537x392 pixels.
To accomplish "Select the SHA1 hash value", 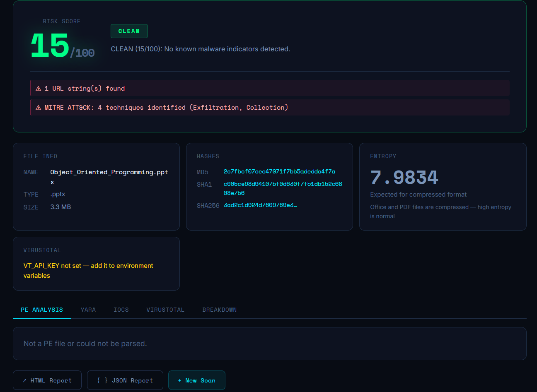I will 283,188.
